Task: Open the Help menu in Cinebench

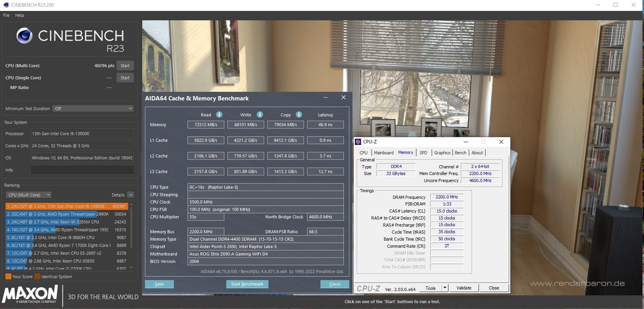Action: tap(20, 15)
